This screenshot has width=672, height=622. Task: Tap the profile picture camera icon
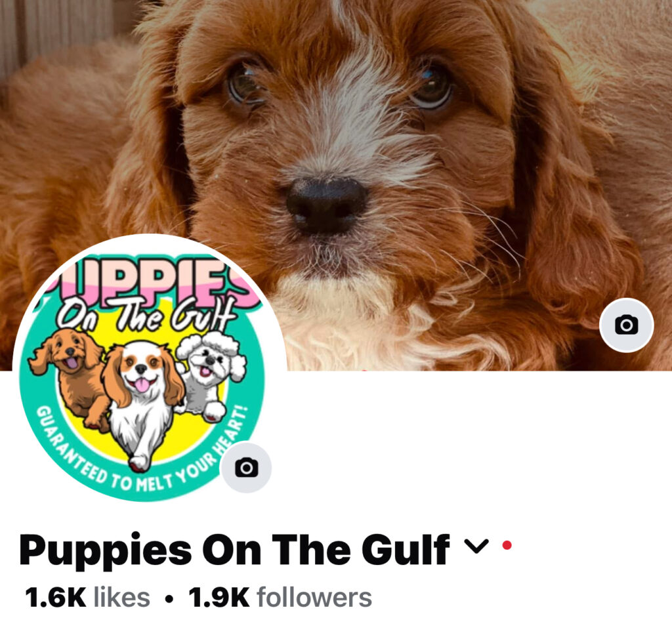246,467
